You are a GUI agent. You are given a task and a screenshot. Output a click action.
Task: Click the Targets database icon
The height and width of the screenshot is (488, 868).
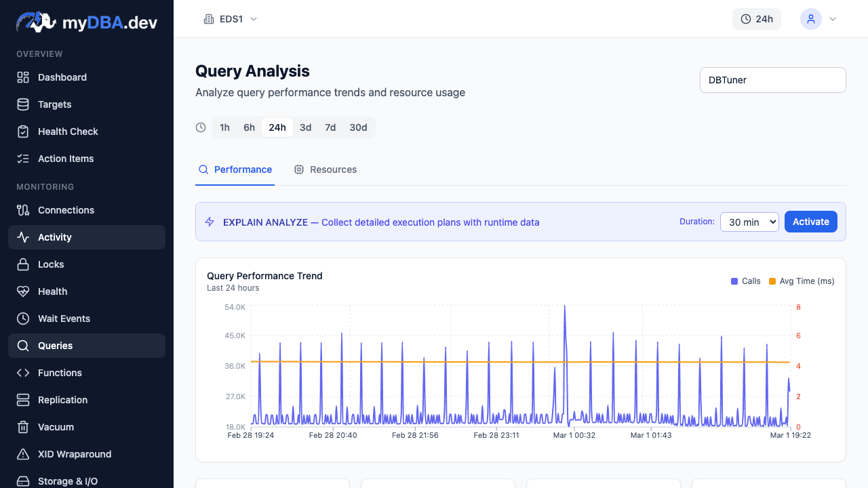tap(23, 104)
